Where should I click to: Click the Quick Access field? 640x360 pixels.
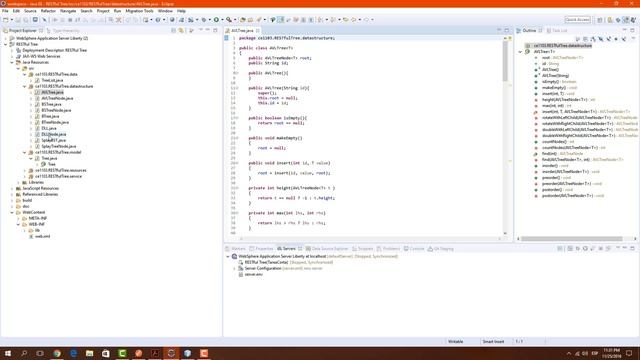click(577, 20)
